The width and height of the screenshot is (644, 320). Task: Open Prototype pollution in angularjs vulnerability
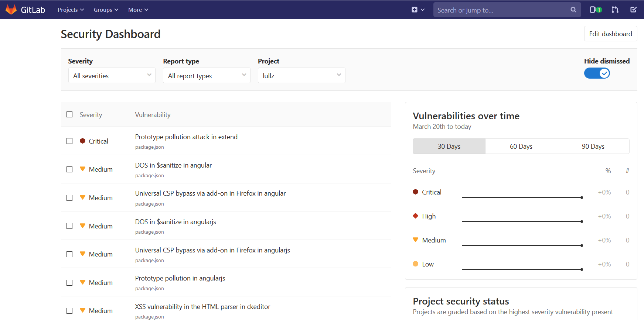click(x=180, y=278)
